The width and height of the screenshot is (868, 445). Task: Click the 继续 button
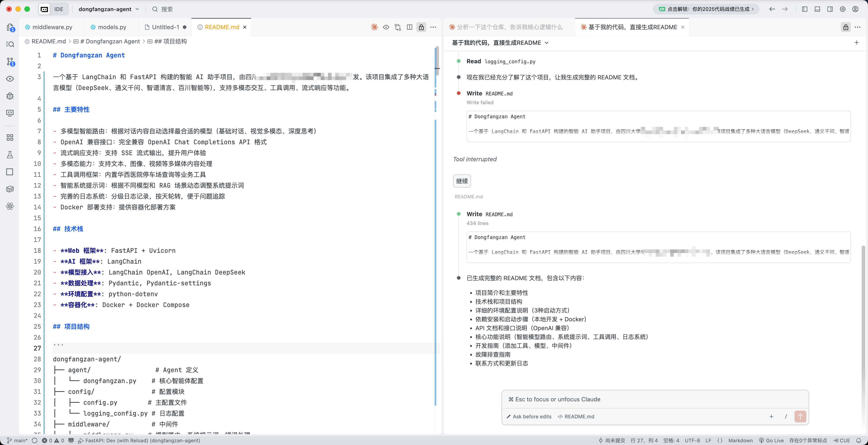462,181
